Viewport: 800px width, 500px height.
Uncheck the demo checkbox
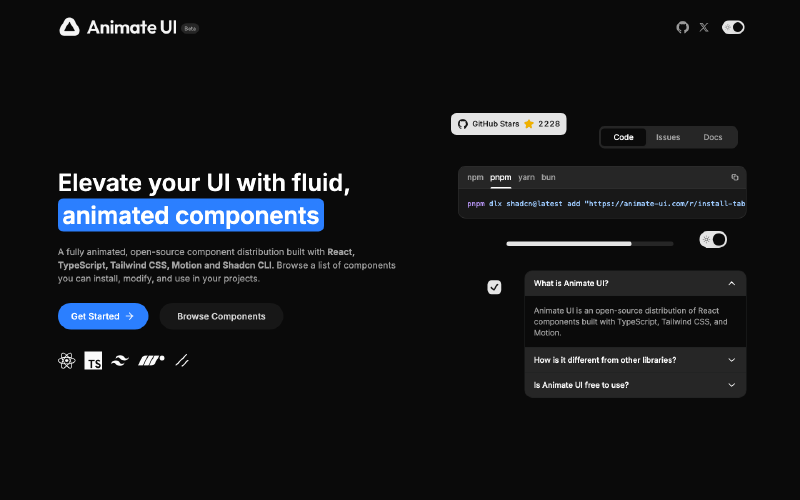[x=494, y=287]
